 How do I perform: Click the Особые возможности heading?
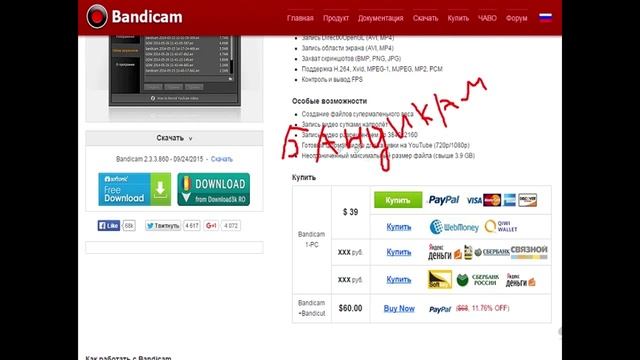329,101
